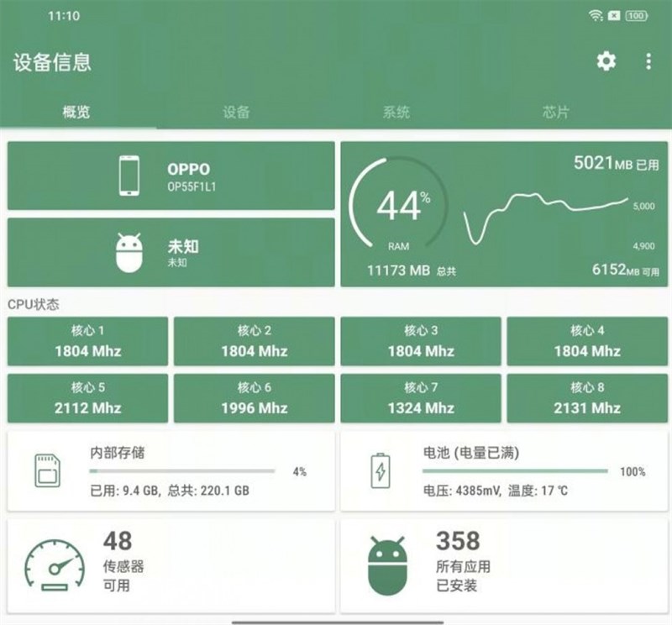Tap the phone icon on the OPPO card
Viewport: 672px width, 625px height.
pyautogui.click(x=129, y=174)
